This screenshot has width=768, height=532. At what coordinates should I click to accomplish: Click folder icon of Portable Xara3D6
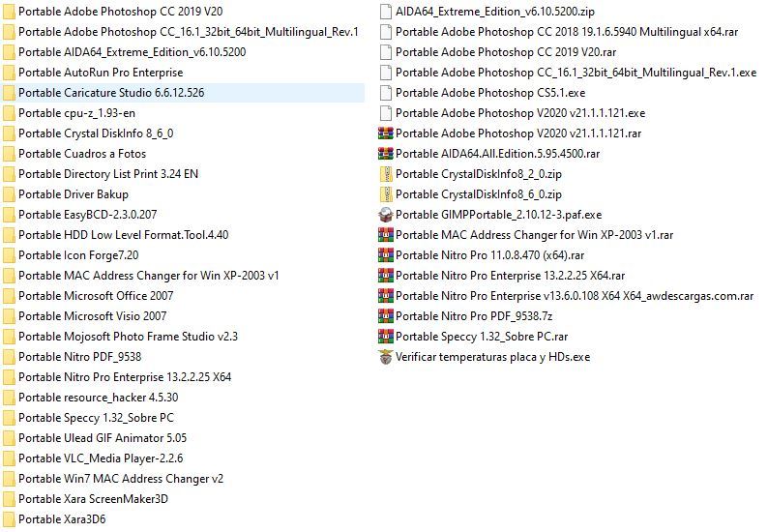(x=9, y=519)
